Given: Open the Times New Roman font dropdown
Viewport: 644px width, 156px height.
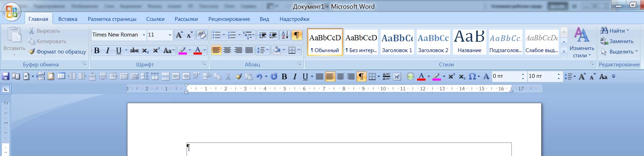Looking at the screenshot, I should pyautogui.click(x=144, y=35).
